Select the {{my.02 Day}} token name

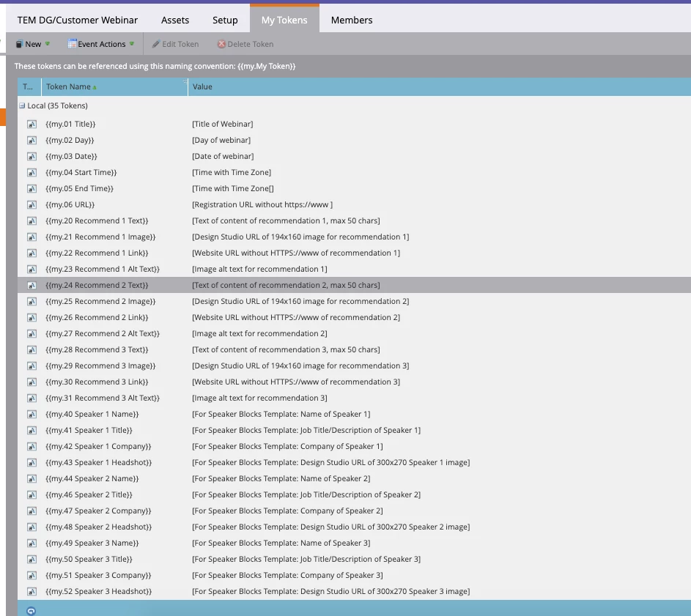(70, 140)
